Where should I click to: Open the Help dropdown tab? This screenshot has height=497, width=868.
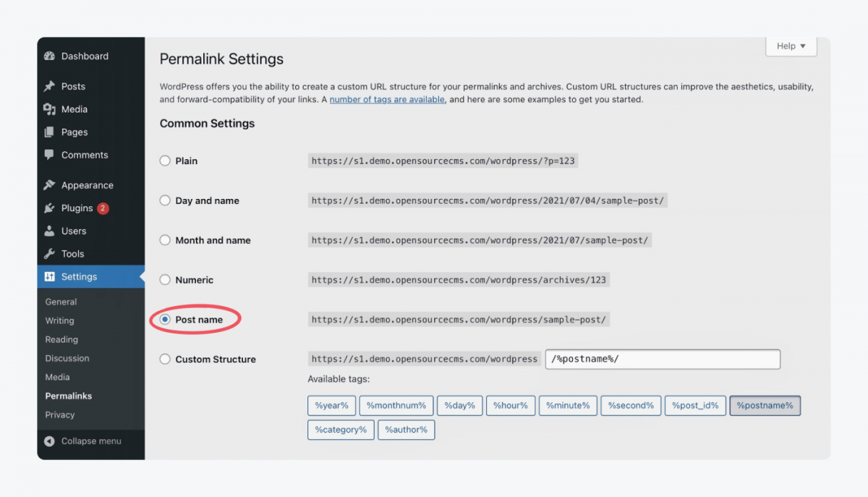coord(791,46)
